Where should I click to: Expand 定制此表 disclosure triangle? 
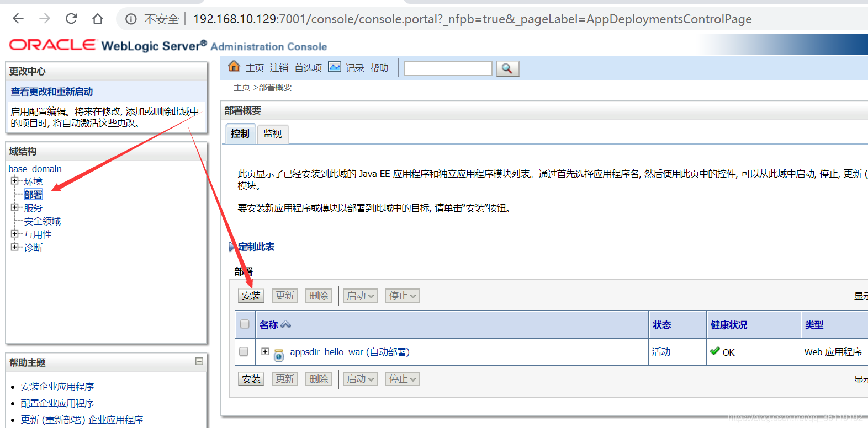coord(231,247)
